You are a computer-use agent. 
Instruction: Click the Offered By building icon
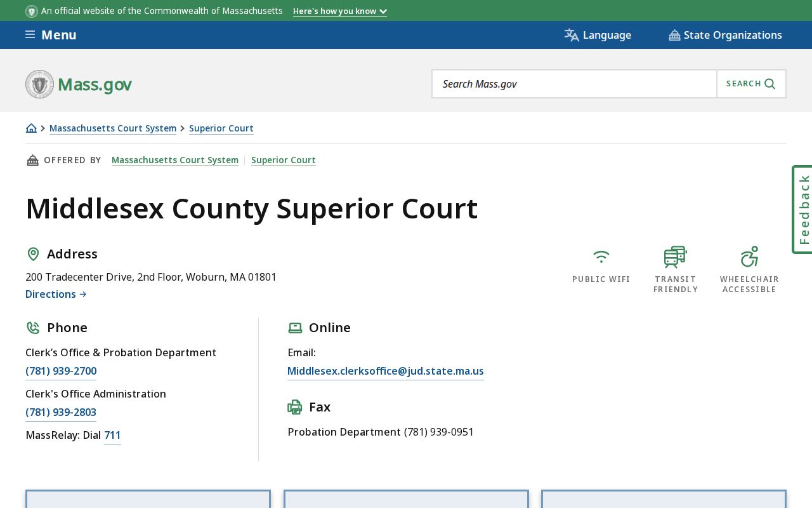(32, 160)
